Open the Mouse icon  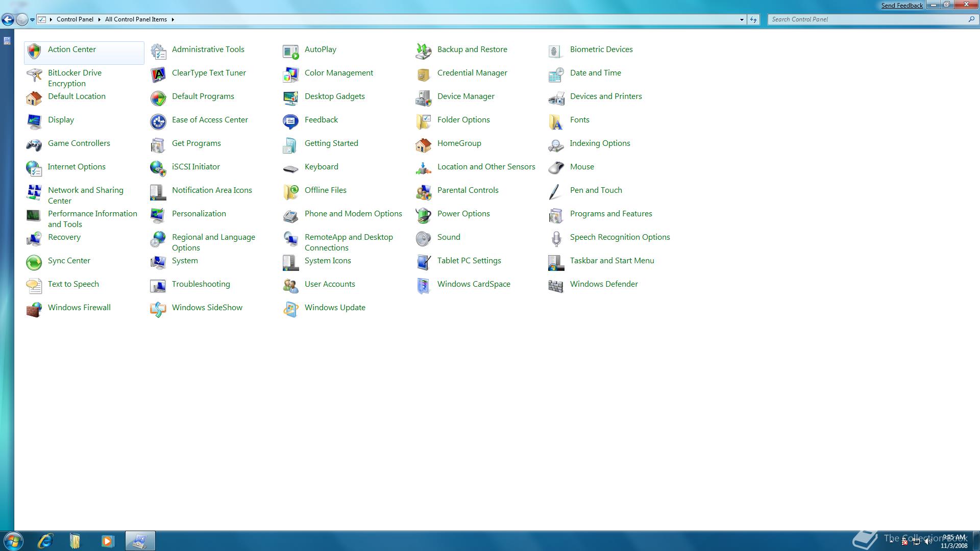pos(556,168)
